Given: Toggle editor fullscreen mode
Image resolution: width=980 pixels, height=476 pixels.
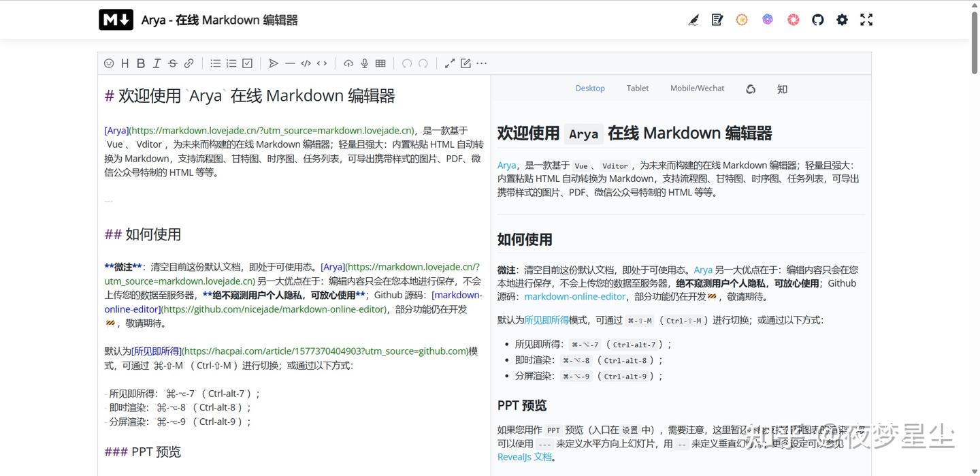Looking at the screenshot, I should (449, 63).
